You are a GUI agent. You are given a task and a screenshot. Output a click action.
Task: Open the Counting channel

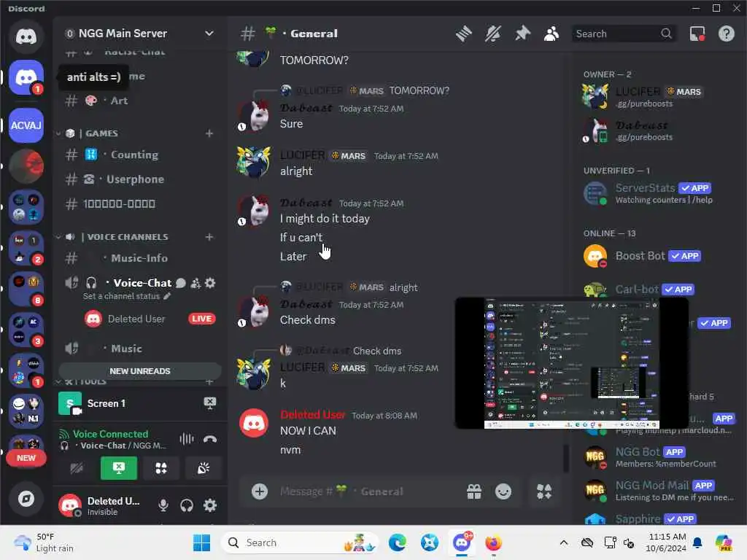coord(139,155)
